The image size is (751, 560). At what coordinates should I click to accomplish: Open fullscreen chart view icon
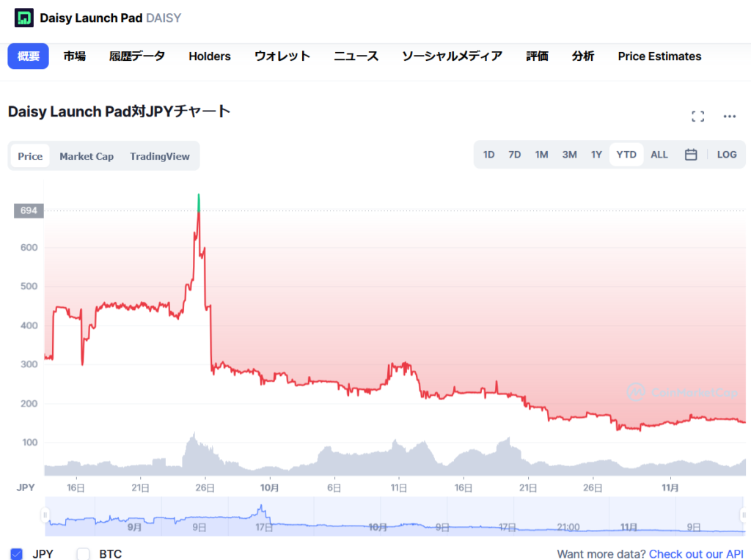point(697,117)
